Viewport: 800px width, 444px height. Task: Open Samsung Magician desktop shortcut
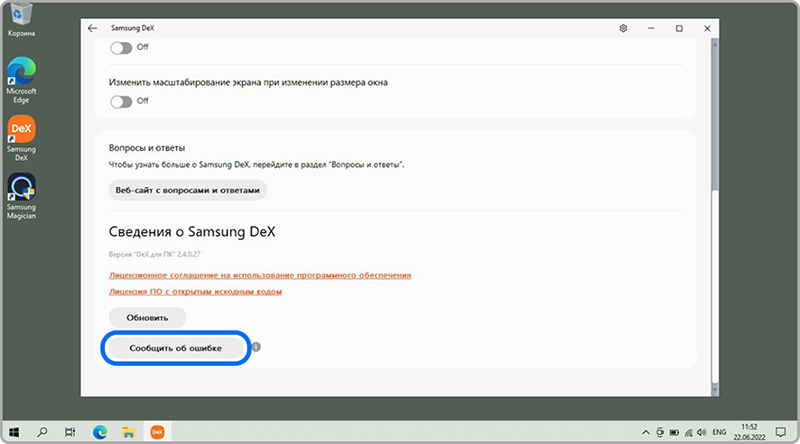21,196
